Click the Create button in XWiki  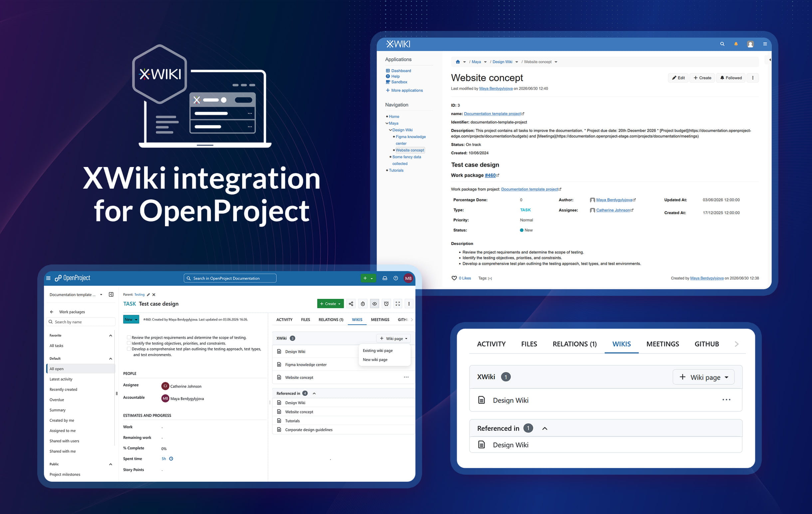(702, 78)
